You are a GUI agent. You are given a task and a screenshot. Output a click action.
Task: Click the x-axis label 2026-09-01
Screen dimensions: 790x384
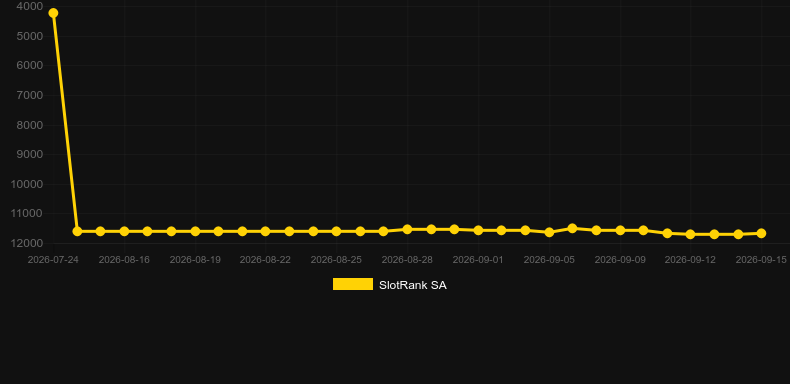point(478,260)
